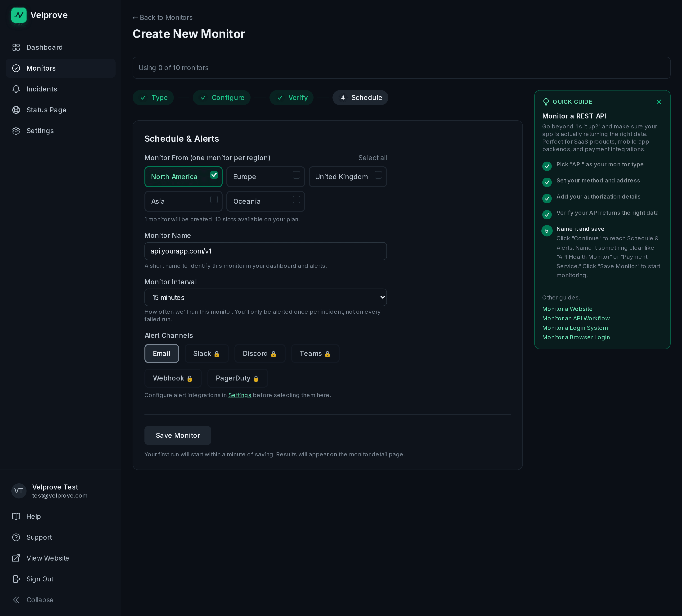Click the View Website external link icon
Screen dimensions: 682x616
(x=16, y=558)
